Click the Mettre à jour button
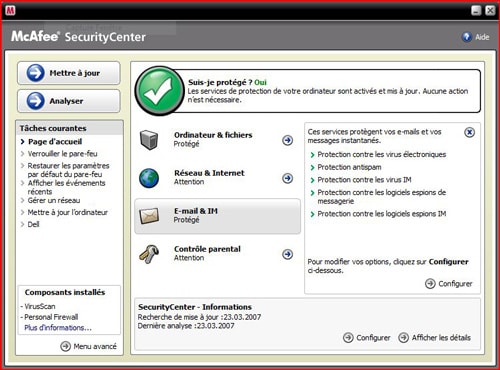The width and height of the screenshot is (500, 370). click(x=69, y=73)
